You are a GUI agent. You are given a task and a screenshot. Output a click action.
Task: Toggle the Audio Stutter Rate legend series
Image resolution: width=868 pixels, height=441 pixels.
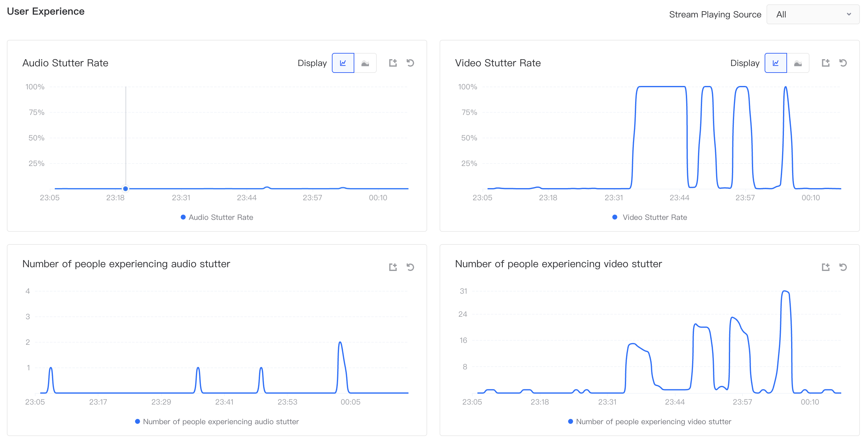coord(217,217)
